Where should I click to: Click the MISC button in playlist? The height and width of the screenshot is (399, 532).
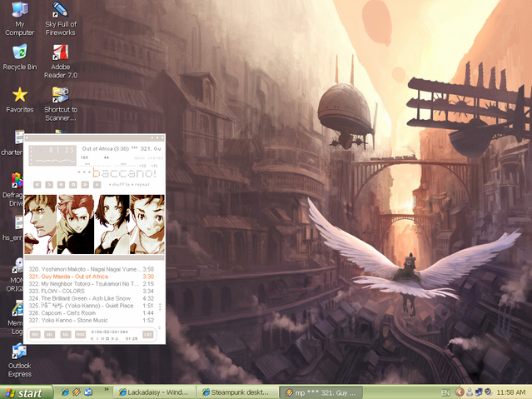[81, 335]
